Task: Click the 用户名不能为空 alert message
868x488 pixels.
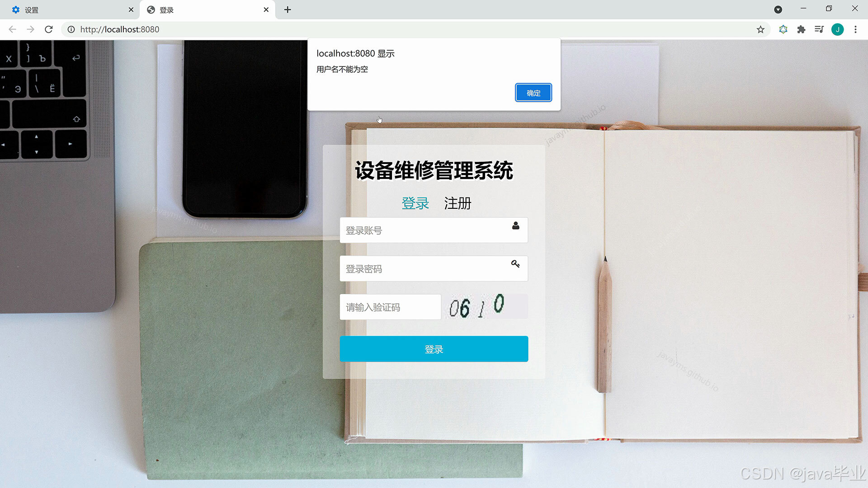Action: (342, 69)
